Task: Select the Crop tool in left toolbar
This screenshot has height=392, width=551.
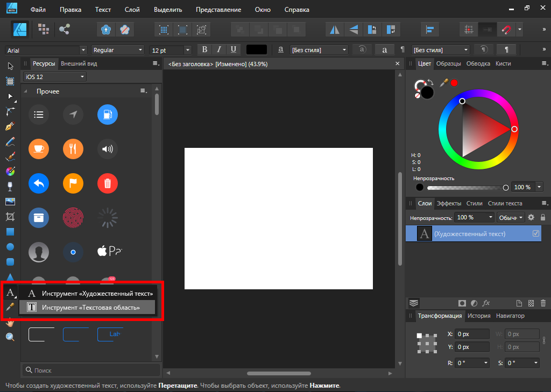Action: point(10,217)
